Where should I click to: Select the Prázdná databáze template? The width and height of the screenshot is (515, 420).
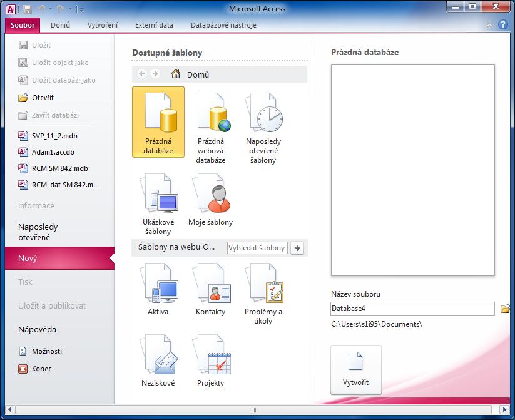coord(158,122)
